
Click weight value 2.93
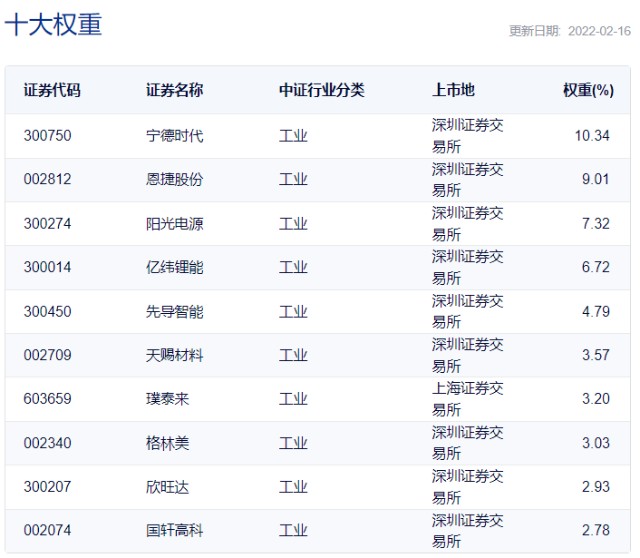click(x=596, y=487)
